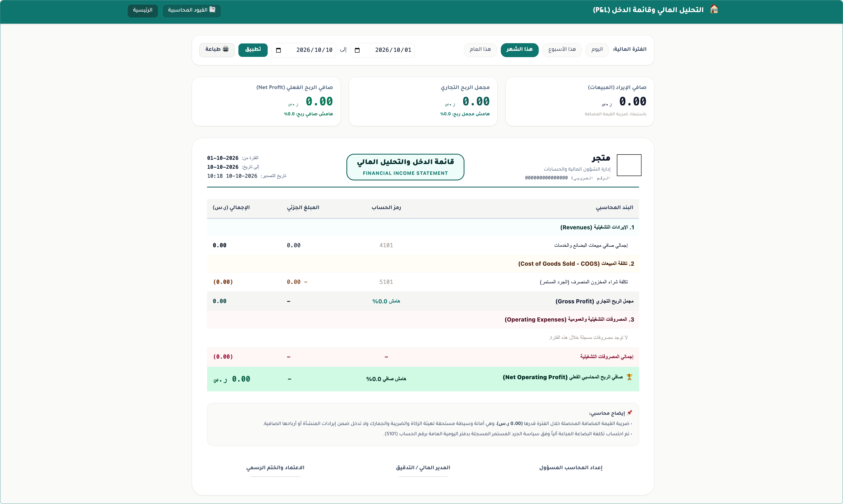Click the pushpin icon beside إيضاح محاسبي
843x504 pixels.
(630, 413)
